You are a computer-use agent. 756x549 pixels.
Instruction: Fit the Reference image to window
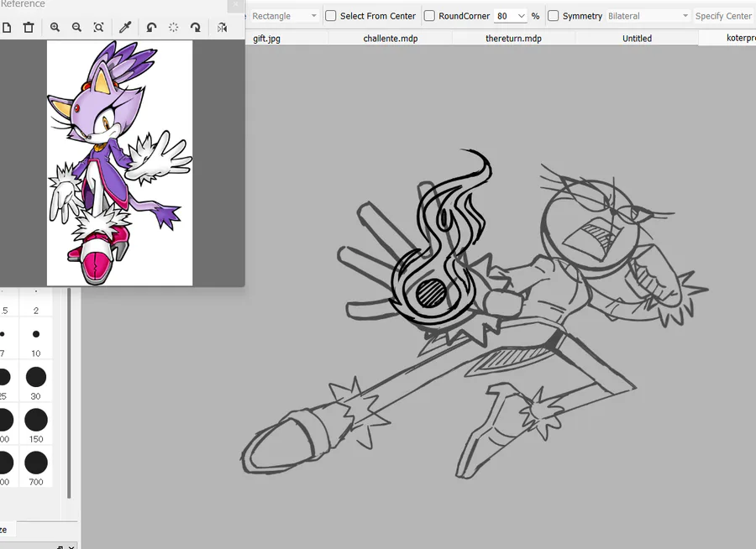tap(98, 28)
